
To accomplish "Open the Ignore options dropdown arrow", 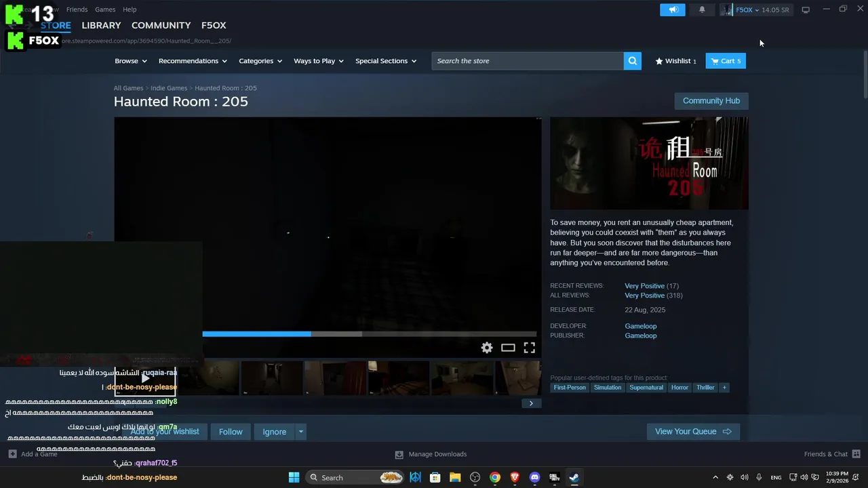I will tap(300, 432).
